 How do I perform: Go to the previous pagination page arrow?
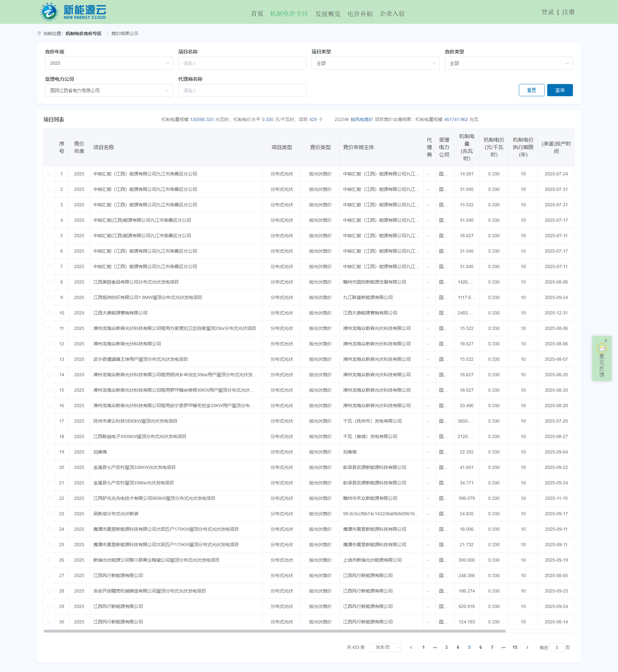pos(411,647)
